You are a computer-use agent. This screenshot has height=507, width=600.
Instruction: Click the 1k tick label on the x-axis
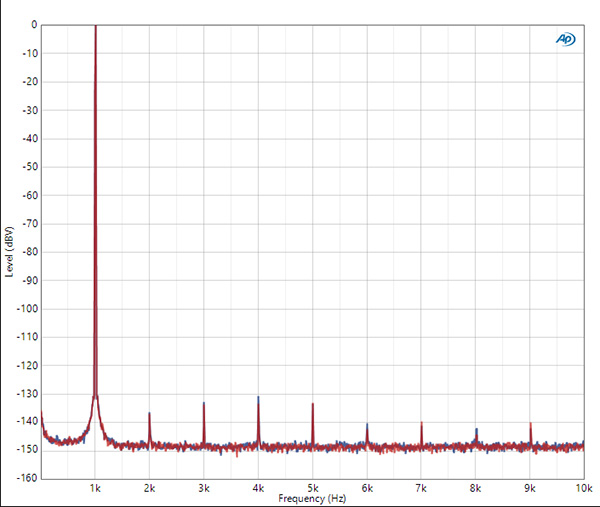(x=95, y=488)
